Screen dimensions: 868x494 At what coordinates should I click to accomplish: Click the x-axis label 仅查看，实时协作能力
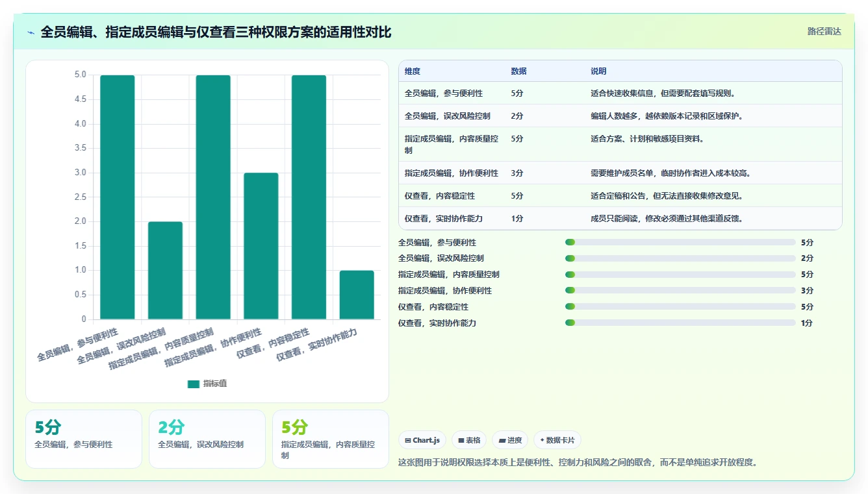[318, 344]
